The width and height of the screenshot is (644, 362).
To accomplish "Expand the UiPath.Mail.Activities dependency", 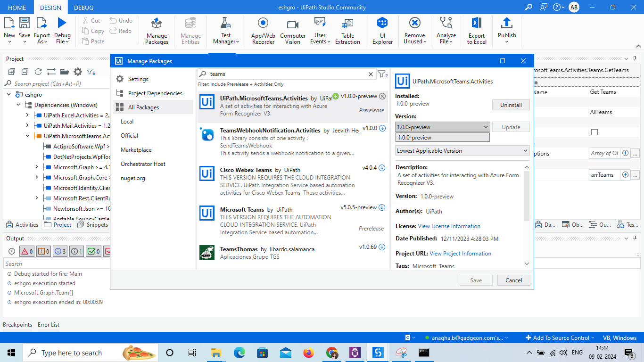I will (x=27, y=126).
